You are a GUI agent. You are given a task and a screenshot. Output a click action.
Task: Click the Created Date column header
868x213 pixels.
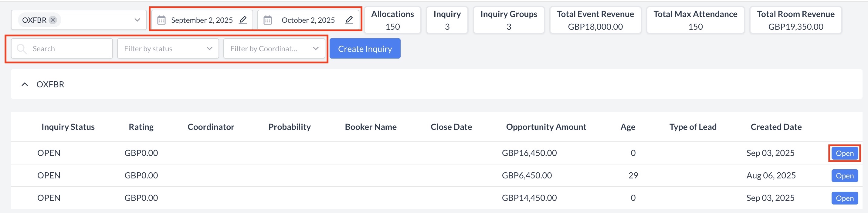coord(776,127)
